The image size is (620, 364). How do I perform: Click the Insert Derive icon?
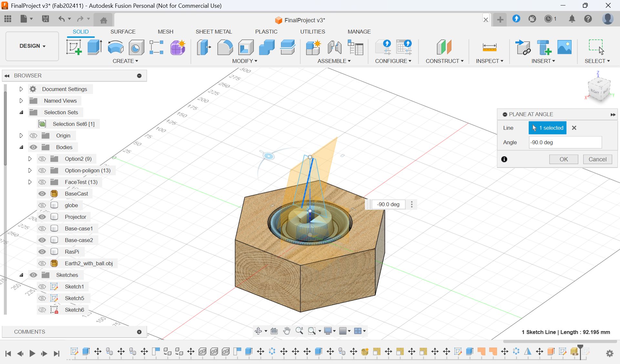[x=523, y=47]
